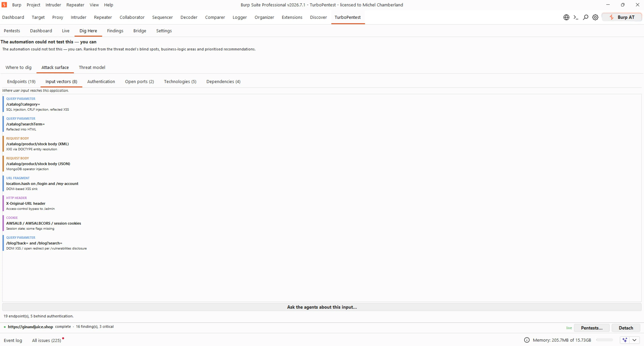644x346 pixels.
Task: Switch to the Sequencer tab
Action: 163,17
